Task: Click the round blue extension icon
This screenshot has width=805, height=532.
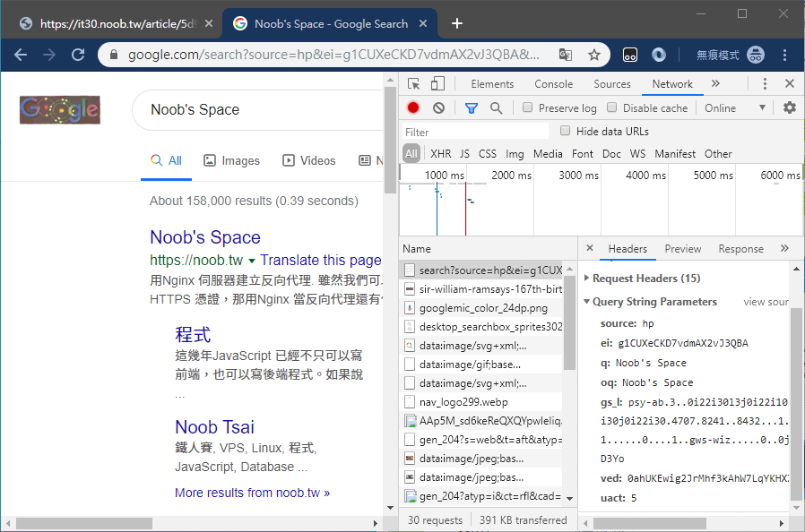Action: pyautogui.click(x=659, y=55)
